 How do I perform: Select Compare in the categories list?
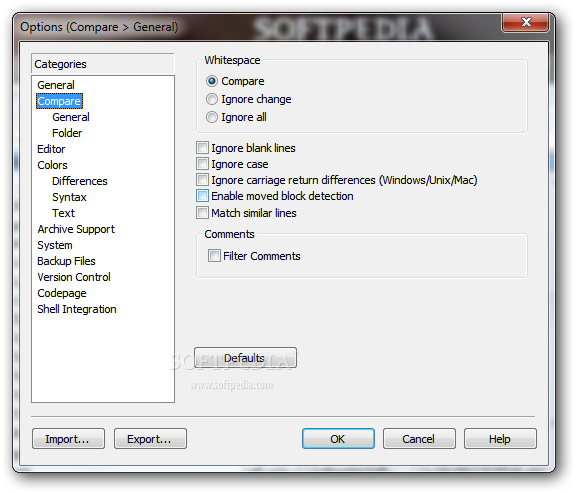(59, 101)
